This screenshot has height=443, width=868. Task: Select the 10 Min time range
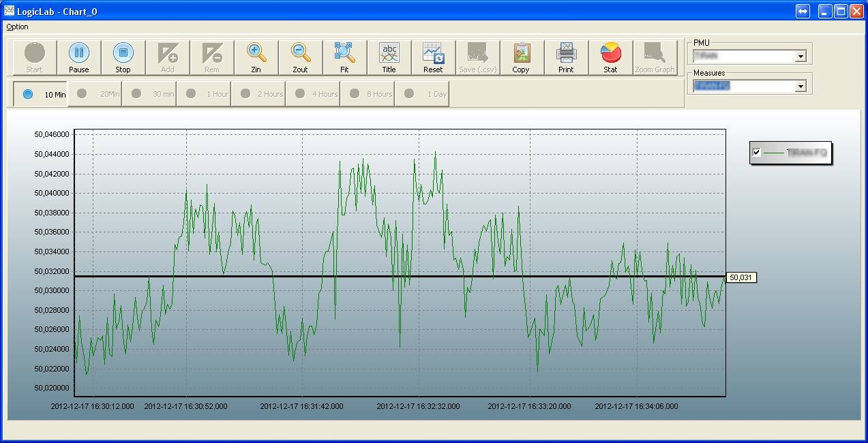40,94
